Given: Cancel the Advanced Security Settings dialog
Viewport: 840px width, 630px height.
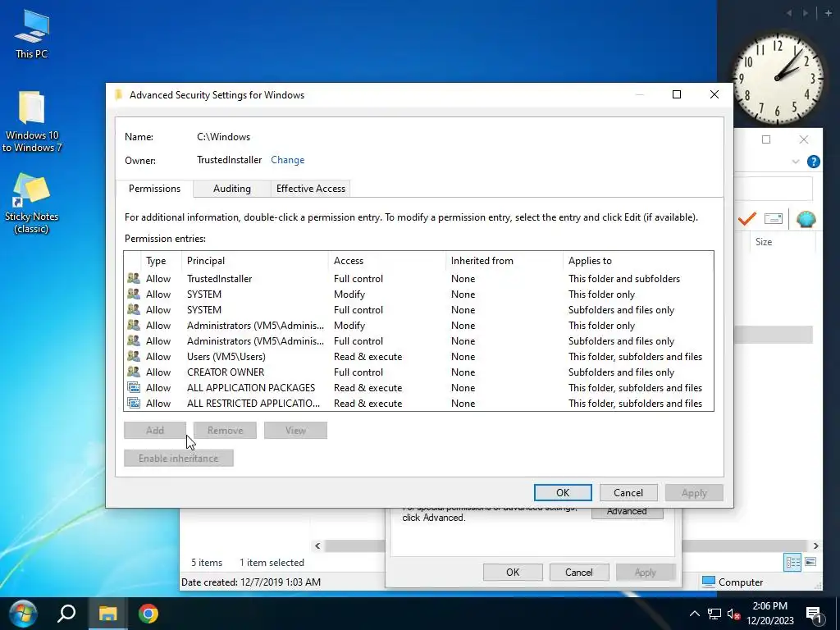Looking at the screenshot, I should click(628, 492).
